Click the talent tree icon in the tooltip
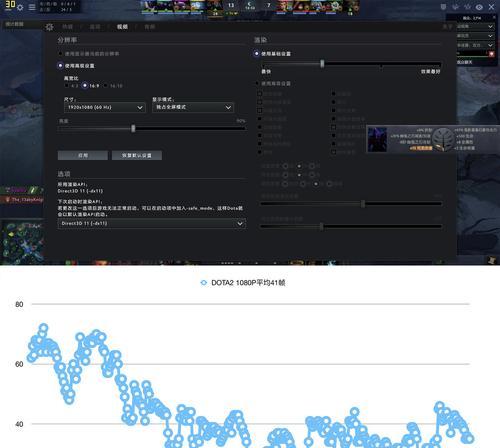Screen dimensions: 500x448 coord(443,140)
